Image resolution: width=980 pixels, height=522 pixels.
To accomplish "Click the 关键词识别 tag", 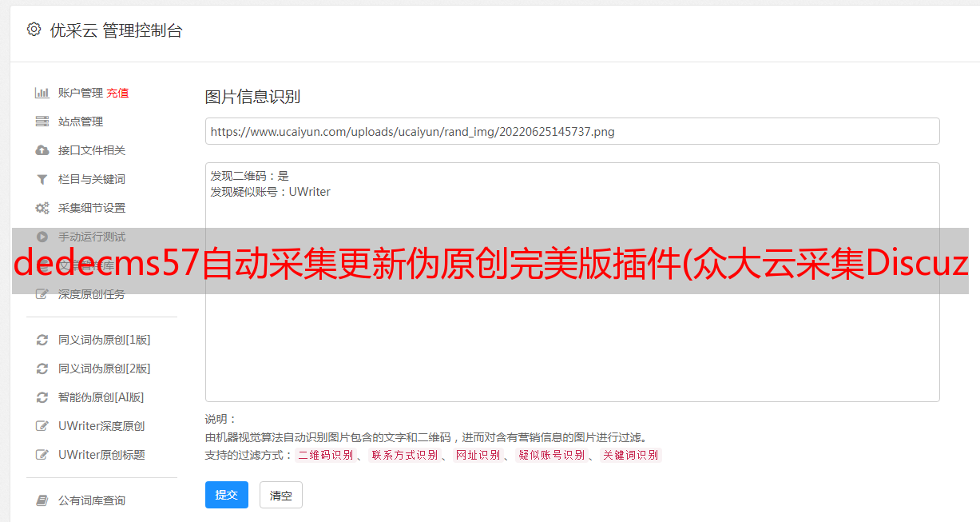I will point(631,455).
